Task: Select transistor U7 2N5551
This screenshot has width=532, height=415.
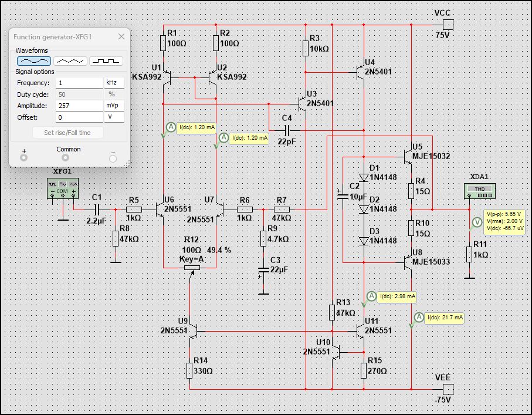Action: (220, 210)
